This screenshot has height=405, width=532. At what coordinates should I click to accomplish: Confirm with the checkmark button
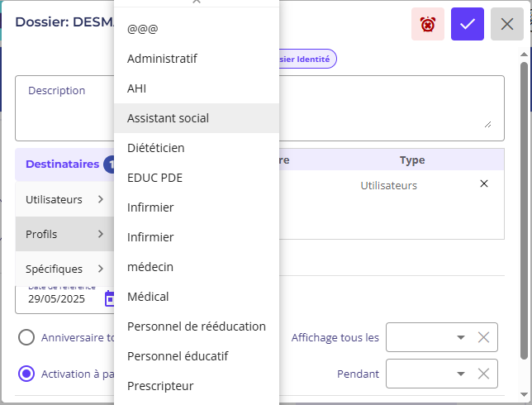(468, 24)
